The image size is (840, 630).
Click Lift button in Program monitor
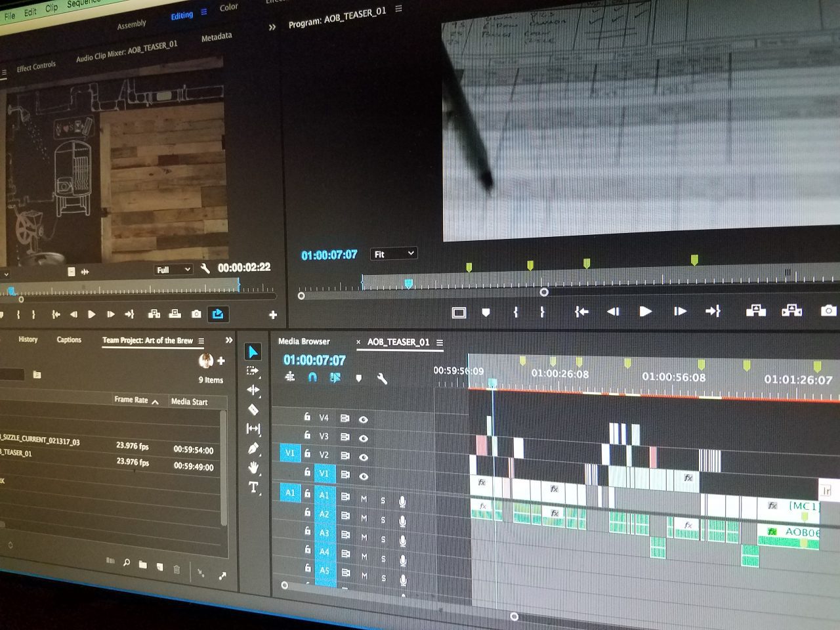pos(756,310)
